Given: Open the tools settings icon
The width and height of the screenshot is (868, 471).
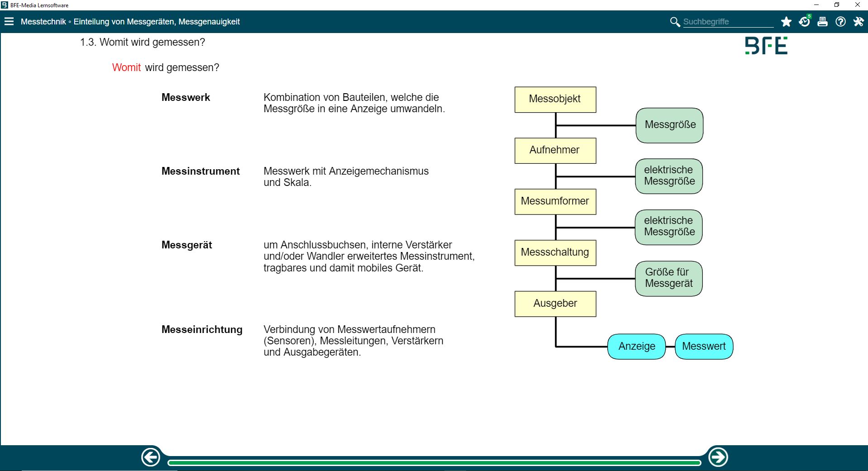Looking at the screenshot, I should click(858, 22).
